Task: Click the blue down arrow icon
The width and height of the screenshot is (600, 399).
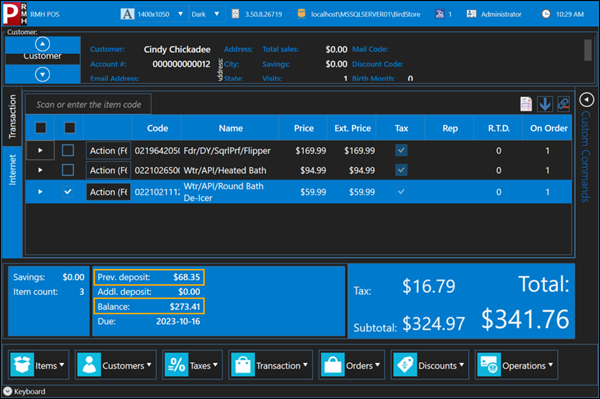Action: coord(545,104)
